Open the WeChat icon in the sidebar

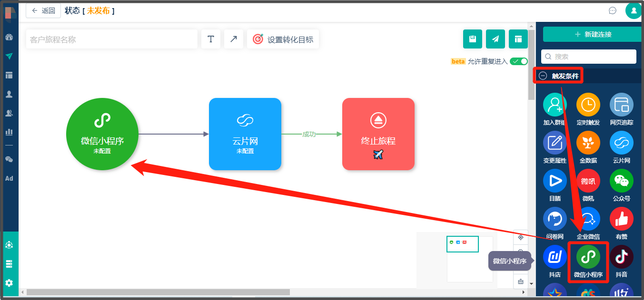pos(9,159)
